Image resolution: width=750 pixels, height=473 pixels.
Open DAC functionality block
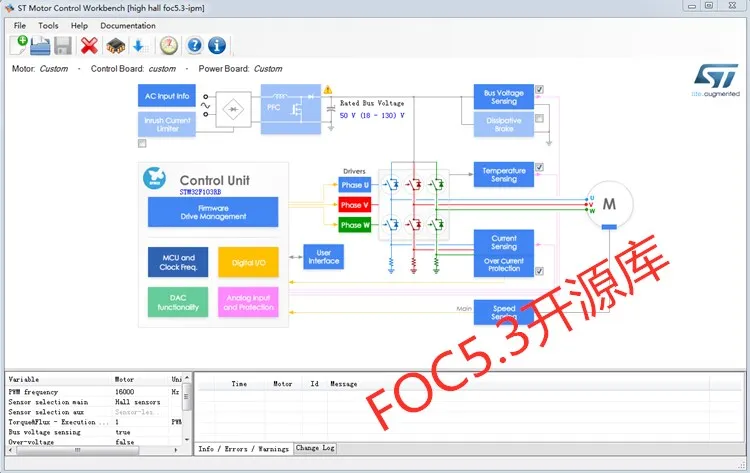point(178,302)
